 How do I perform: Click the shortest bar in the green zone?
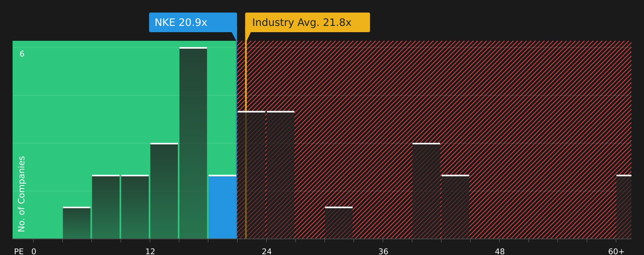coord(77,223)
